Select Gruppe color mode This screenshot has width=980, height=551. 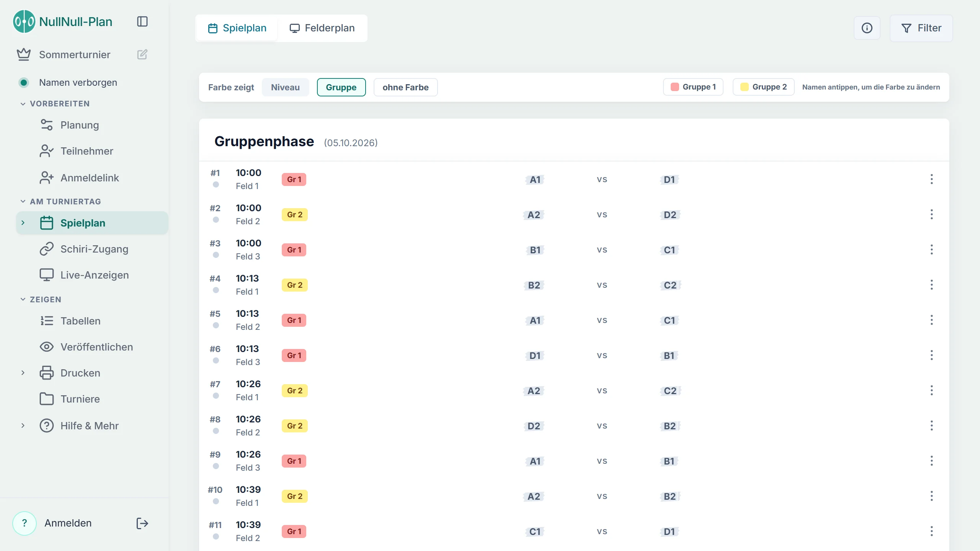[341, 87]
